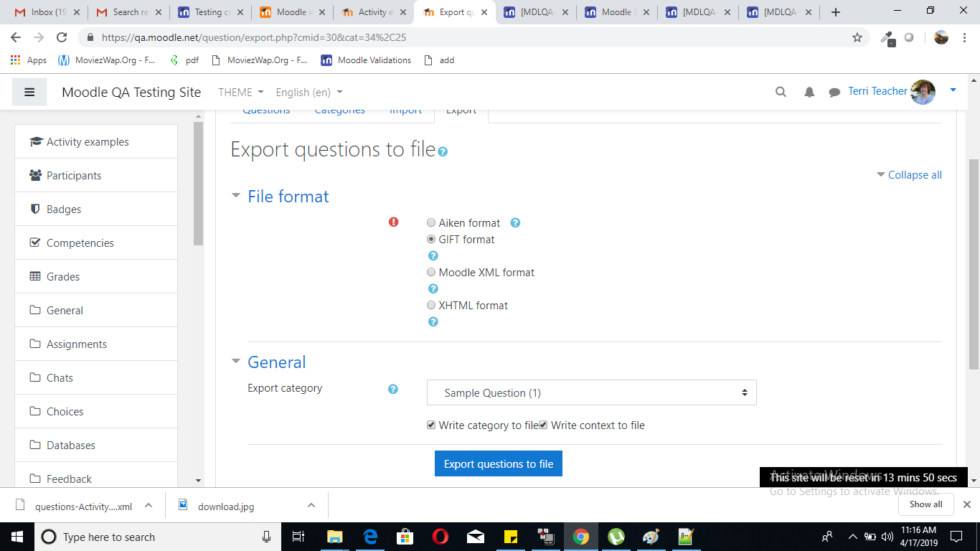Open Badges in sidebar

[96, 209]
